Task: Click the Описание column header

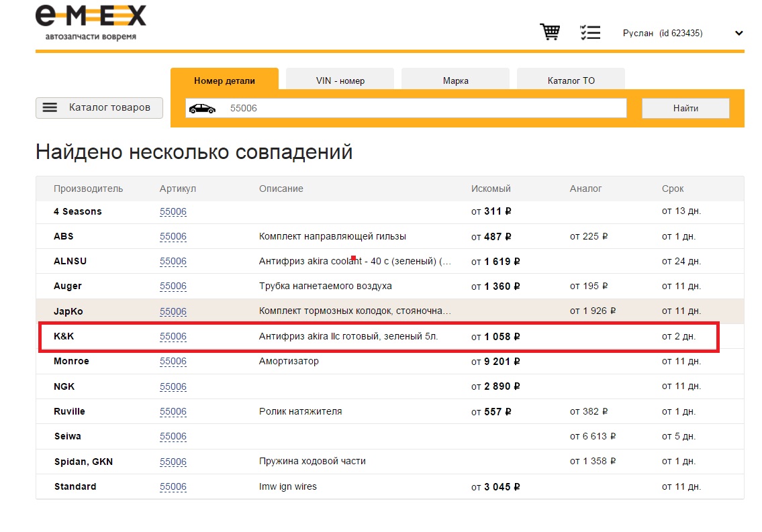Action: pos(281,189)
